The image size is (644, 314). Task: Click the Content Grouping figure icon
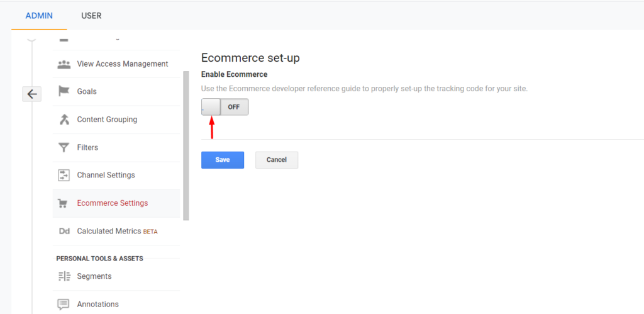[x=64, y=120]
